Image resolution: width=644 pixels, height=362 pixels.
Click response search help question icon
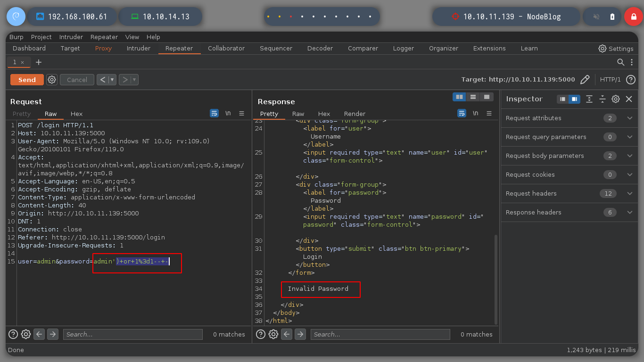click(x=261, y=334)
